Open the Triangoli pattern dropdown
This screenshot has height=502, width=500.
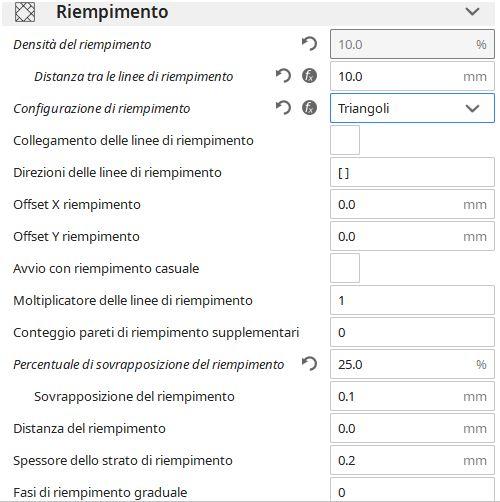coord(412,108)
